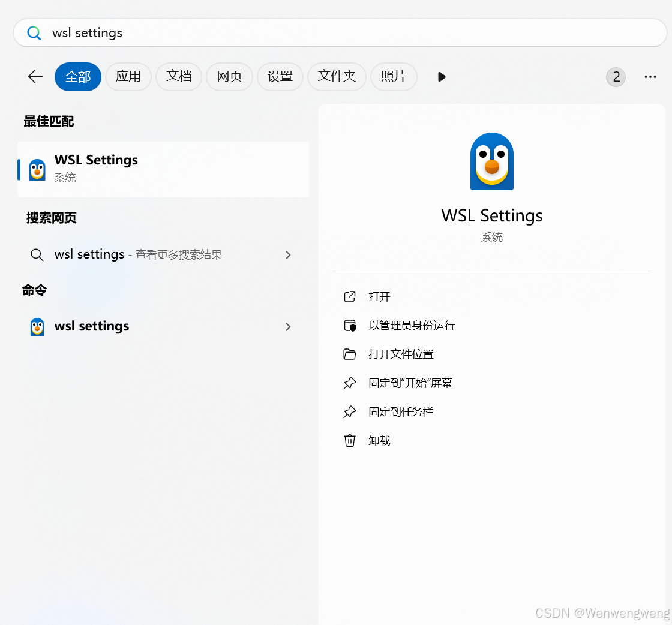The width and height of the screenshot is (672, 625).
Task: Select the 打开 (Open) icon
Action: 350,296
